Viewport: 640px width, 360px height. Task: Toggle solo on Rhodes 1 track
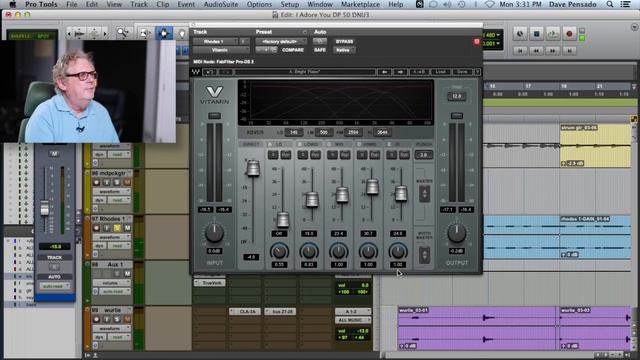[x=117, y=228]
